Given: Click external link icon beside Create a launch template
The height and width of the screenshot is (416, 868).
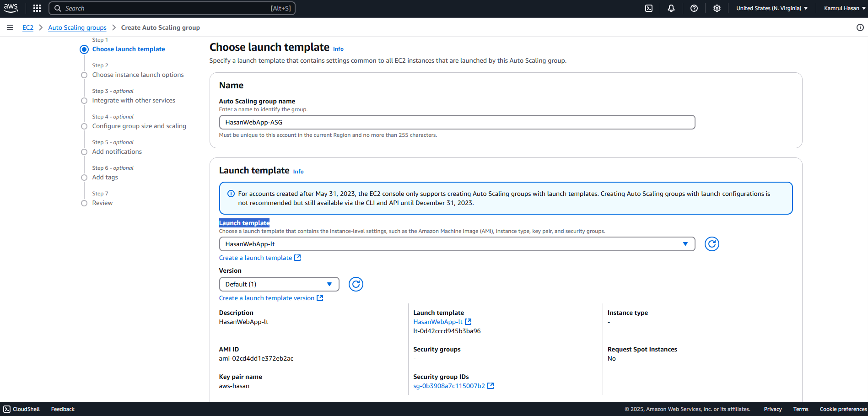Looking at the screenshot, I should (297, 258).
